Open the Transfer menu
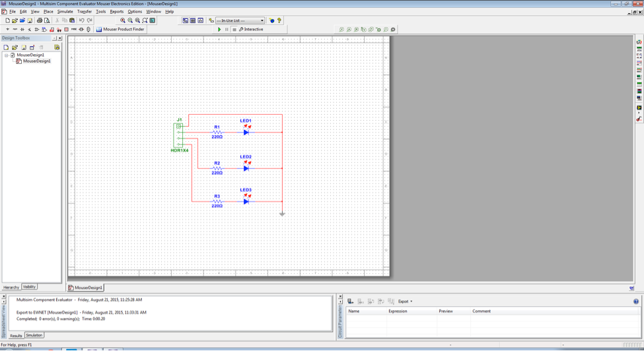 point(84,12)
